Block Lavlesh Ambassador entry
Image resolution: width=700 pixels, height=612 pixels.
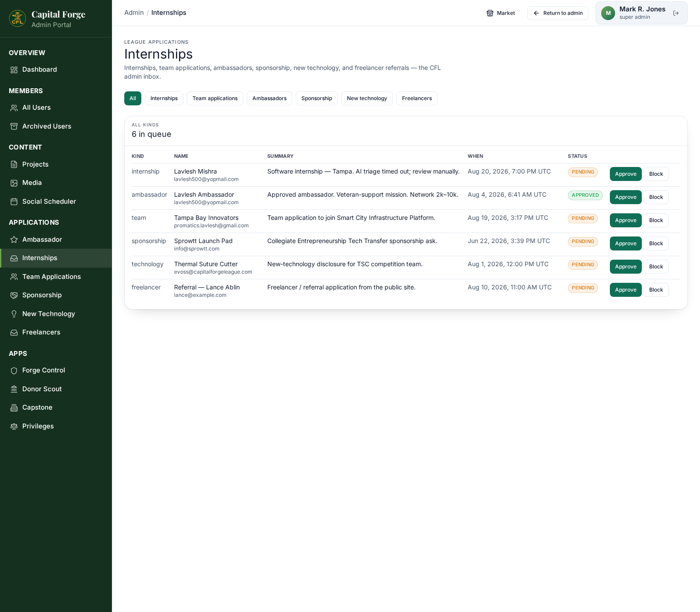click(x=656, y=197)
